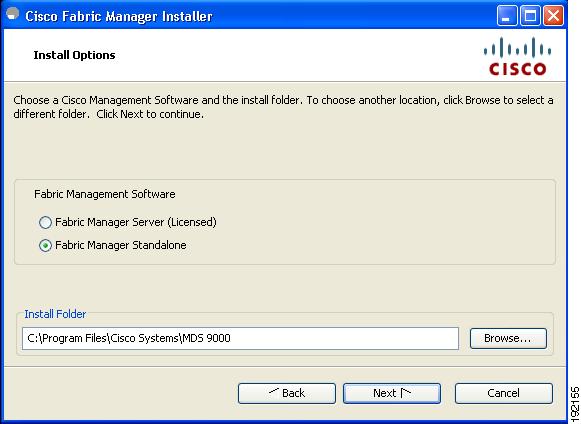Open the Browse folder dialog

[x=508, y=338]
